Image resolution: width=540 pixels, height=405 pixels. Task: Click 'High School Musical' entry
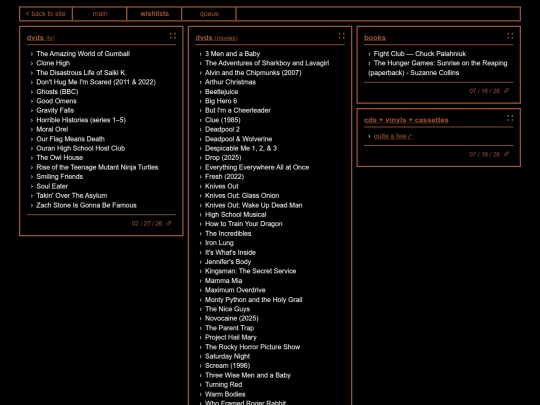(x=236, y=214)
